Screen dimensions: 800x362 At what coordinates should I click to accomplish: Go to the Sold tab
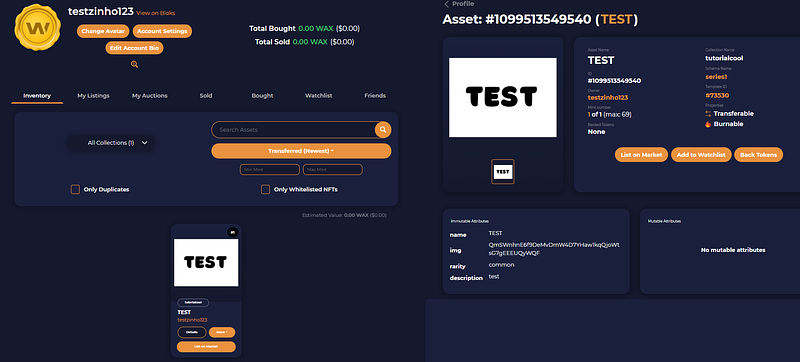(206, 96)
